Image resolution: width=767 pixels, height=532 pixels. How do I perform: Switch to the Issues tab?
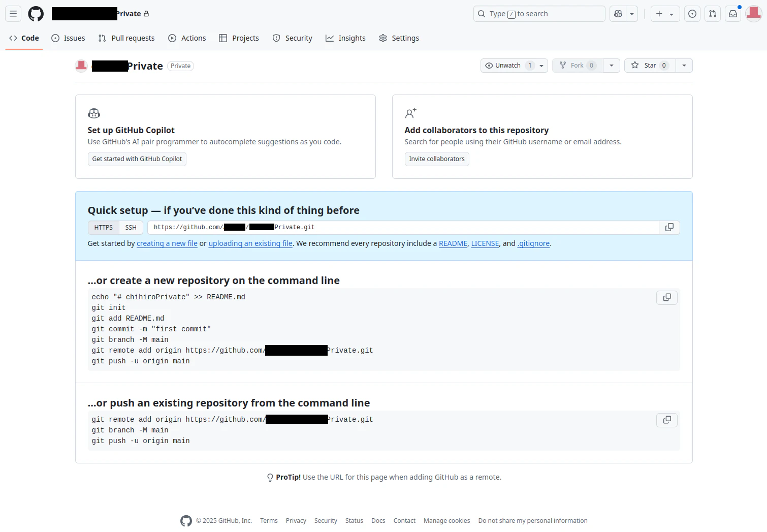68,38
